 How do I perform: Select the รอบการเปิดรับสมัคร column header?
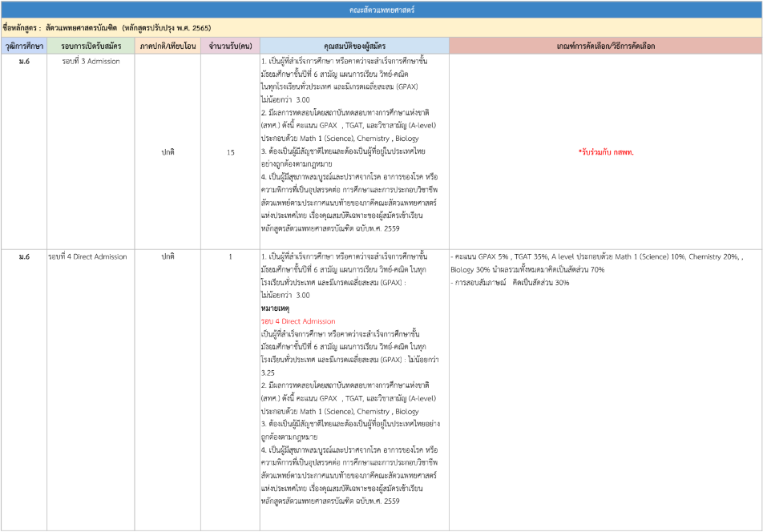91,46
